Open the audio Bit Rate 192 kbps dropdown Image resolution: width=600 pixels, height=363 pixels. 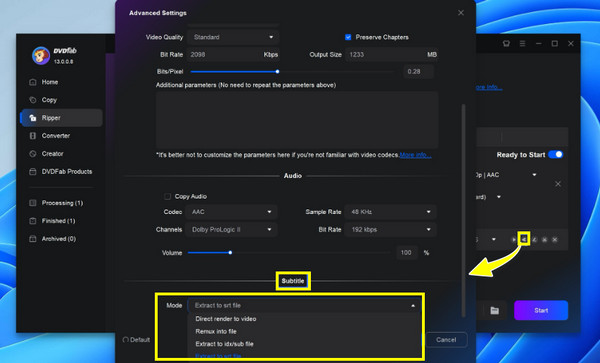pos(390,230)
